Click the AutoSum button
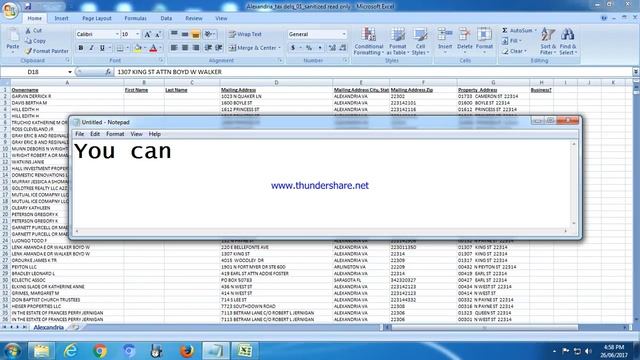 point(517,31)
